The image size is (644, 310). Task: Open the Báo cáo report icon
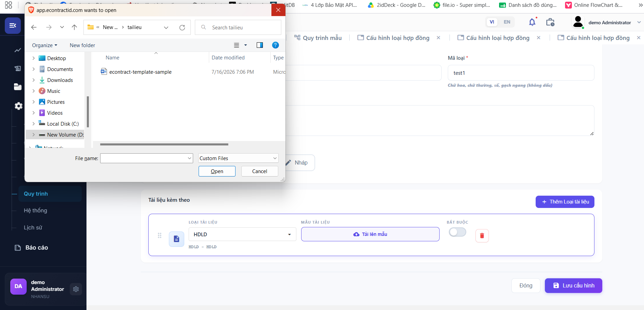(18, 248)
